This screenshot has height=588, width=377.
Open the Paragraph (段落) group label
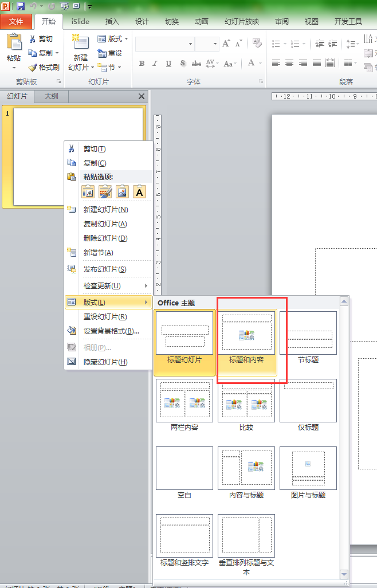pos(345,81)
